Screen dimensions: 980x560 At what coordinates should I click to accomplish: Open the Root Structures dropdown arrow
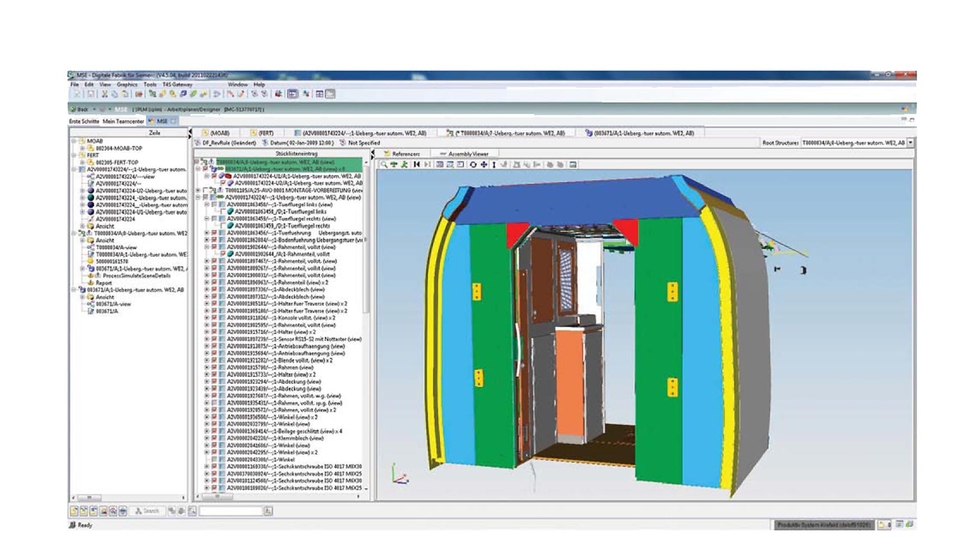coord(911,143)
